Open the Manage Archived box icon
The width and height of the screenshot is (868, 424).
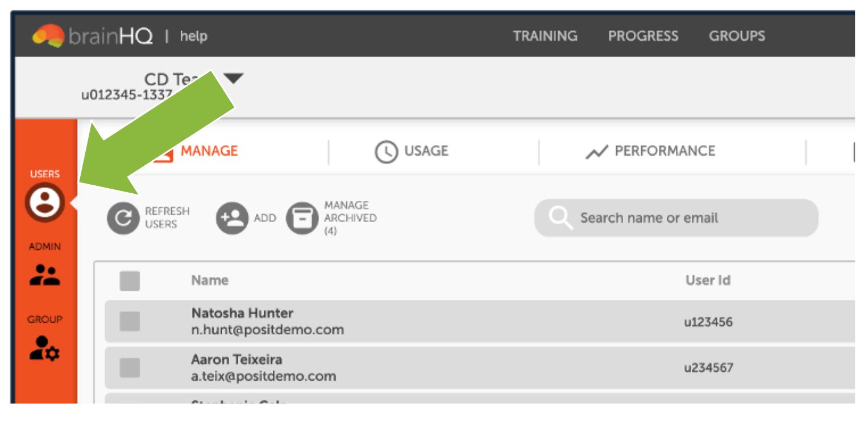click(x=302, y=218)
